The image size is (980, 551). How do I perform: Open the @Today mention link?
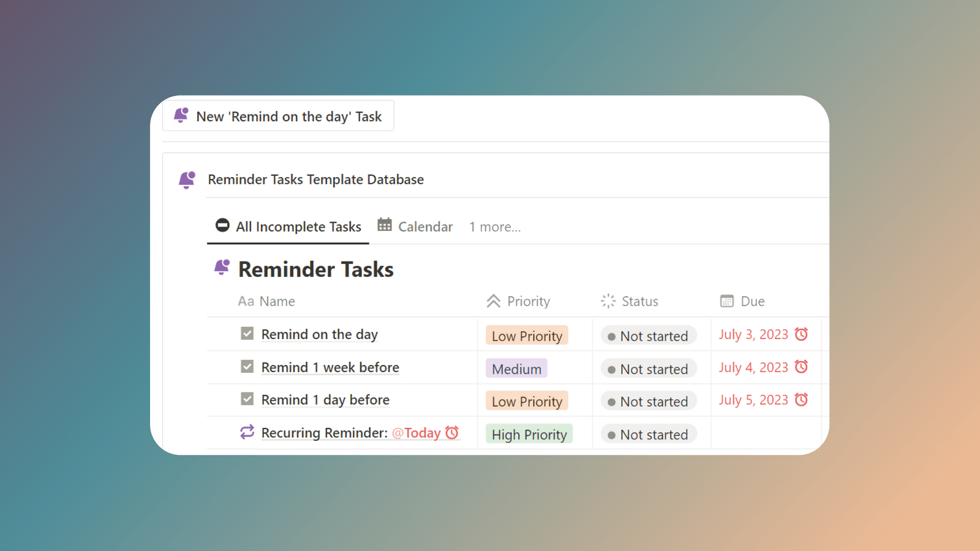pyautogui.click(x=417, y=433)
